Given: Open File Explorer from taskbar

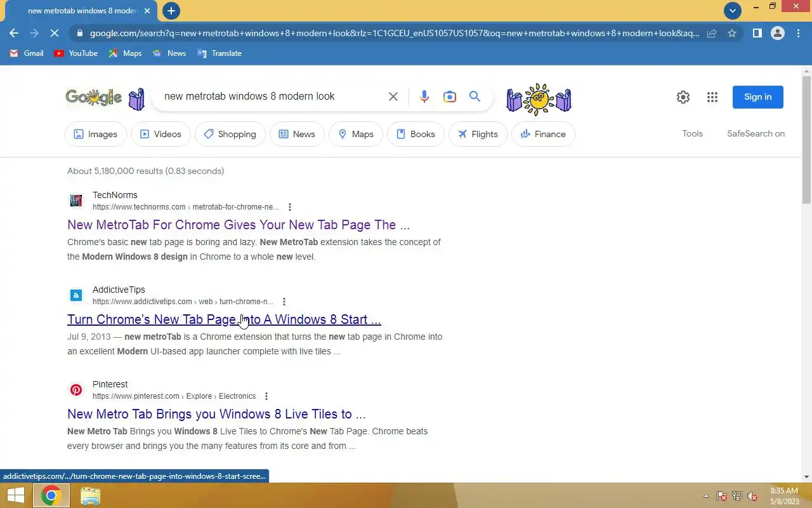Looking at the screenshot, I should (x=90, y=496).
